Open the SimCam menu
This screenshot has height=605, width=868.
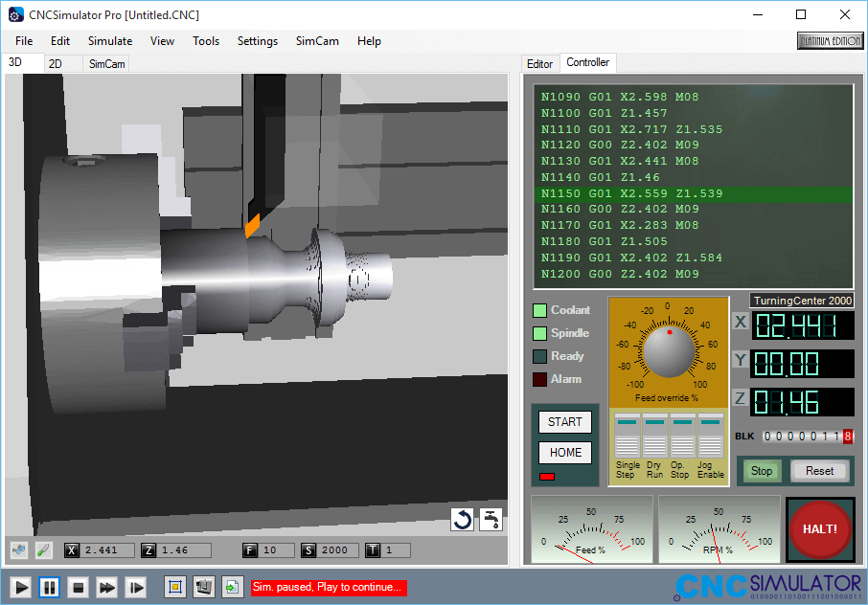(x=317, y=41)
